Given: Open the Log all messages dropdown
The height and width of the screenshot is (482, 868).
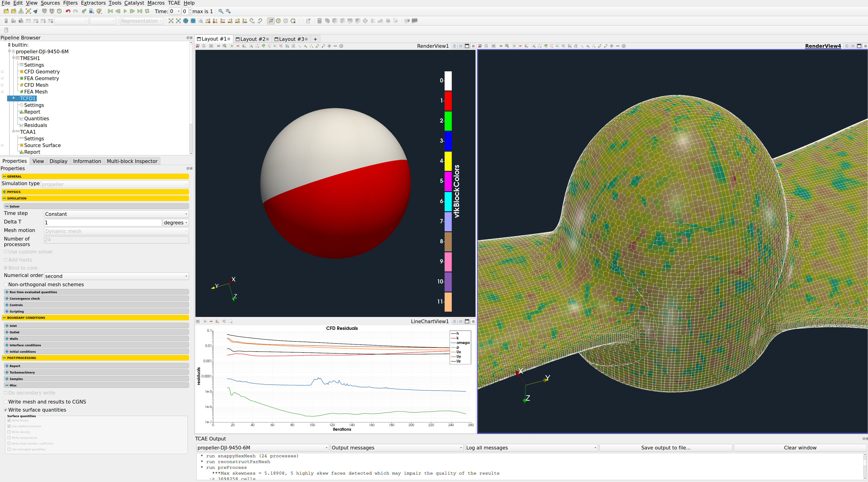Looking at the screenshot, I should 531,448.
